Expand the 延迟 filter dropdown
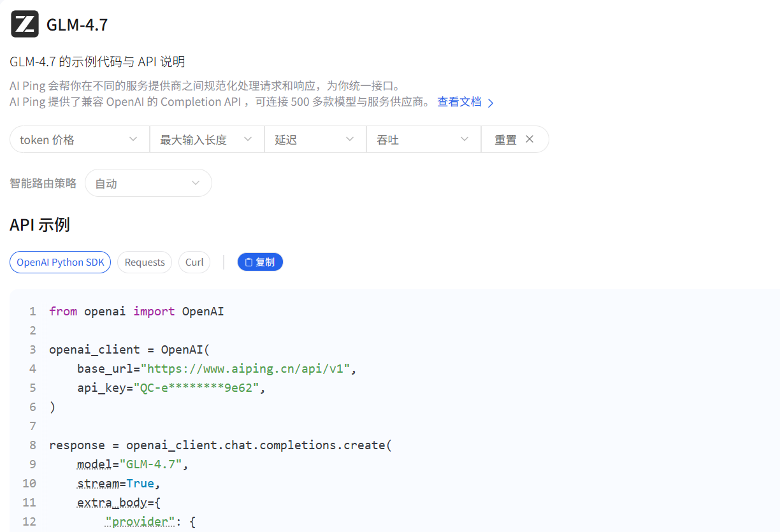The height and width of the screenshot is (532, 780). 315,140
